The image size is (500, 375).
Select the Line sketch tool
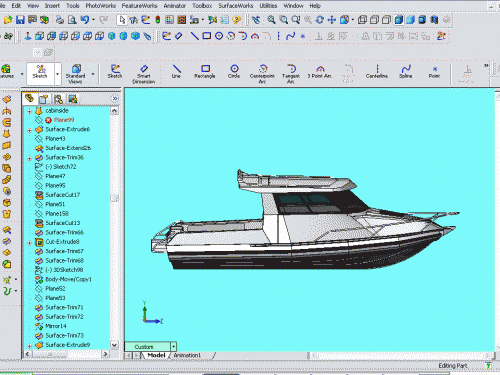(176, 72)
